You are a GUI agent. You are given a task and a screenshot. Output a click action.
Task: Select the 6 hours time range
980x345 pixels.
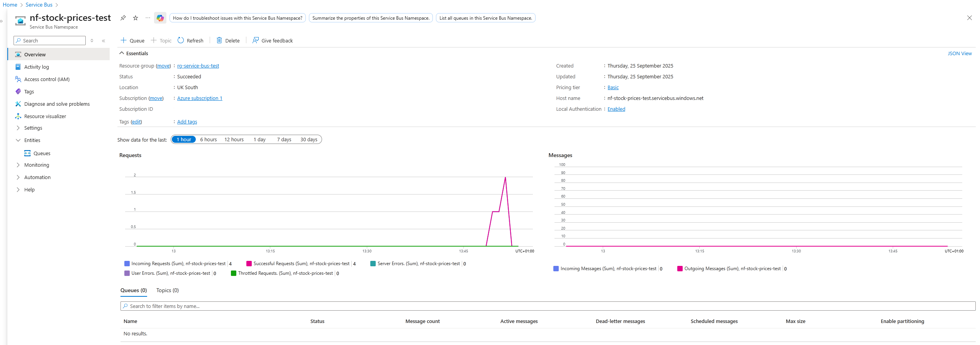click(208, 140)
